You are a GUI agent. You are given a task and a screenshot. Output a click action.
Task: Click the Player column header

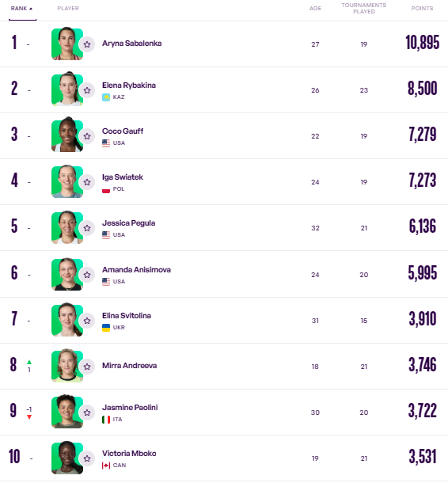coord(68,9)
